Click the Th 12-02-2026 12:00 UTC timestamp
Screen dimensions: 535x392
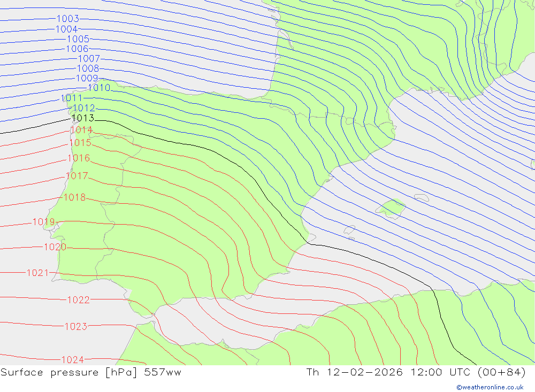(x=416, y=372)
